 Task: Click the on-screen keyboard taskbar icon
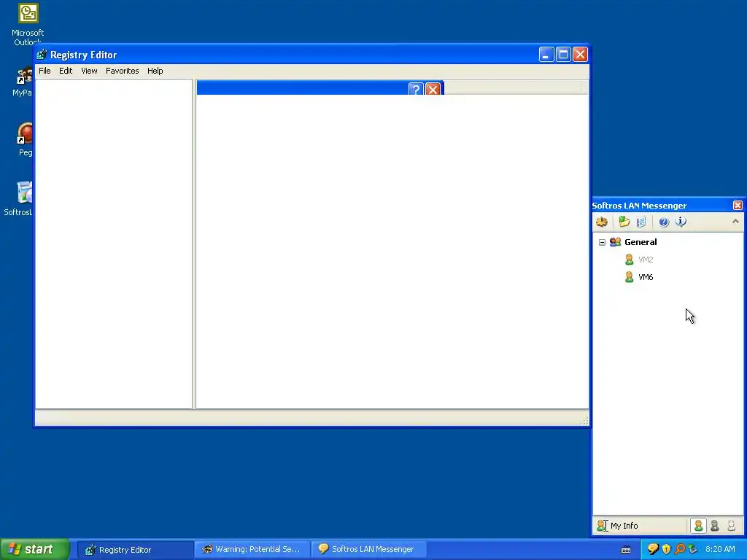coord(626,550)
